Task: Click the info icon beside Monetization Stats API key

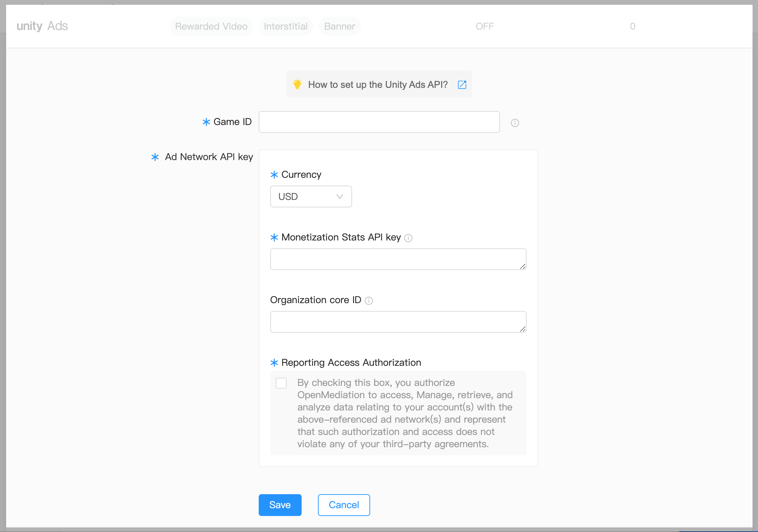Action: tap(408, 238)
